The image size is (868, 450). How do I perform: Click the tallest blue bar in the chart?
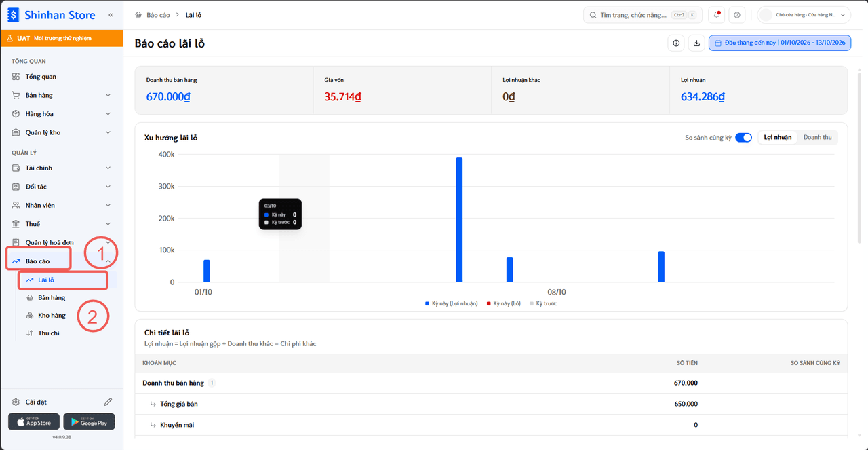point(459,220)
